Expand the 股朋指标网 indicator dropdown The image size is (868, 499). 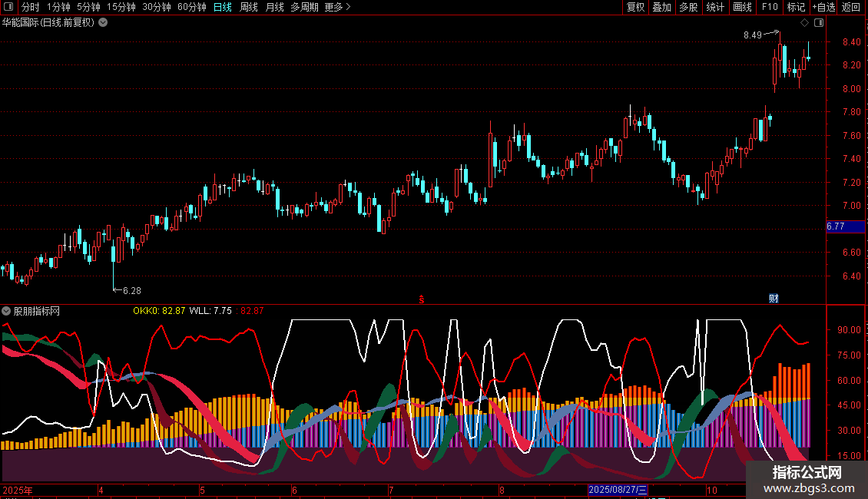7,311
